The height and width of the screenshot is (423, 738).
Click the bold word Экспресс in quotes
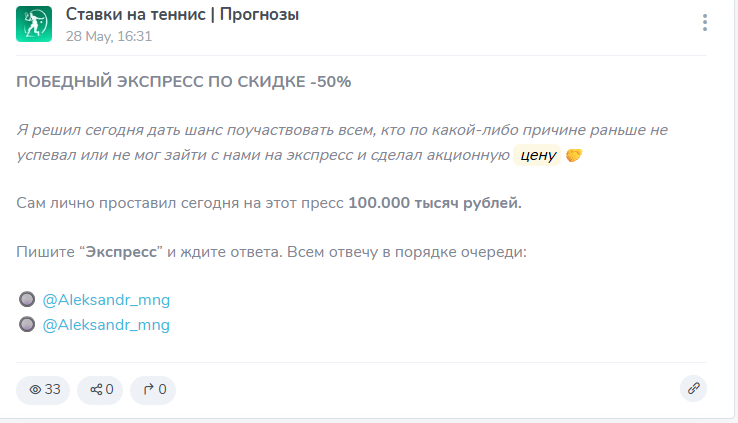tap(121, 252)
